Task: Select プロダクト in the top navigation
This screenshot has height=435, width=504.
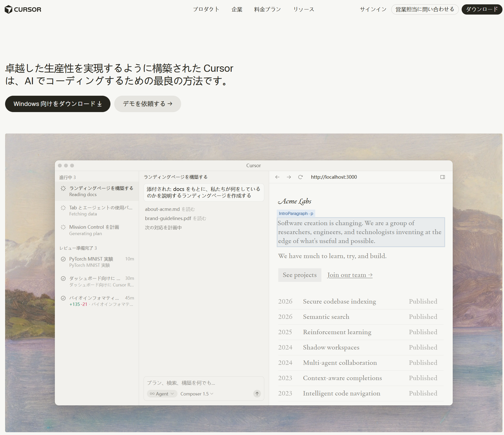Action: click(x=206, y=9)
